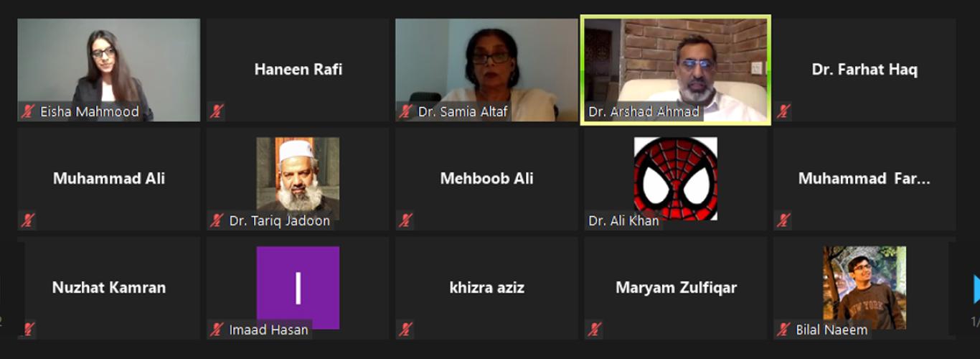The height and width of the screenshot is (359, 980).
Task: Click muted mic icon on Eisha Mahmood tile
Action: pyautogui.click(x=28, y=111)
